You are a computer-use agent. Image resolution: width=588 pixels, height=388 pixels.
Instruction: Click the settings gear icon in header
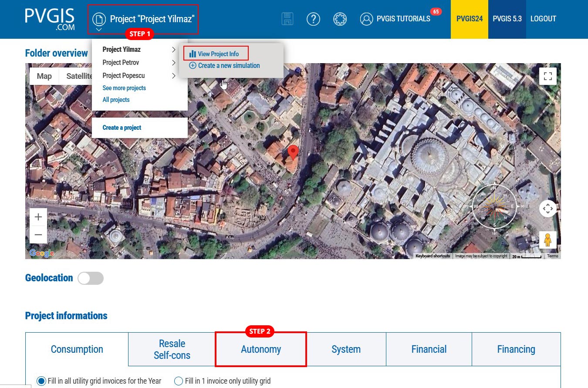[340, 19]
